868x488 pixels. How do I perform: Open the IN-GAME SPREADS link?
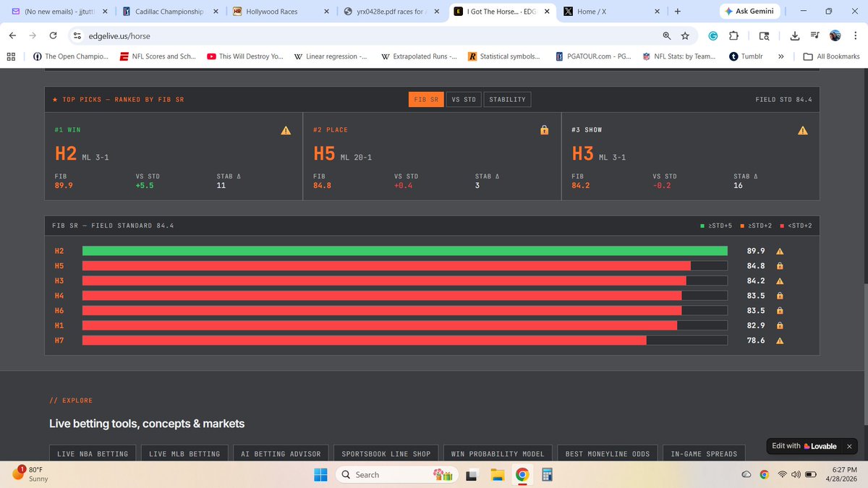pos(704,453)
